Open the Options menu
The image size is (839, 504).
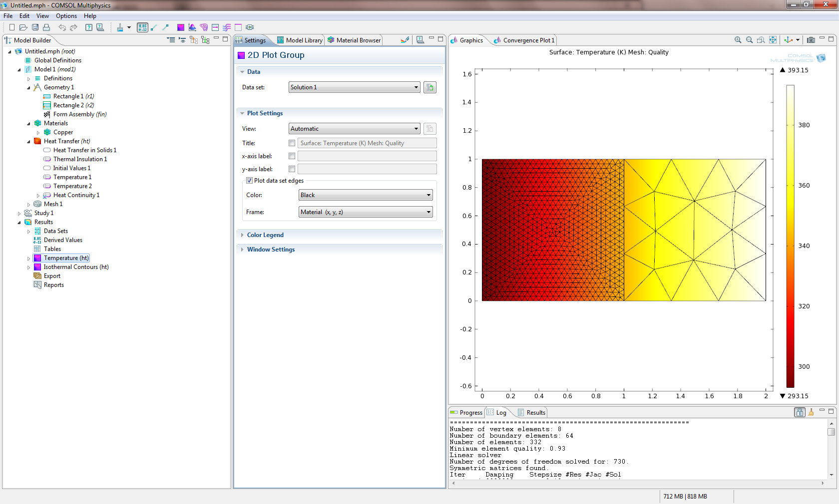pyautogui.click(x=66, y=16)
